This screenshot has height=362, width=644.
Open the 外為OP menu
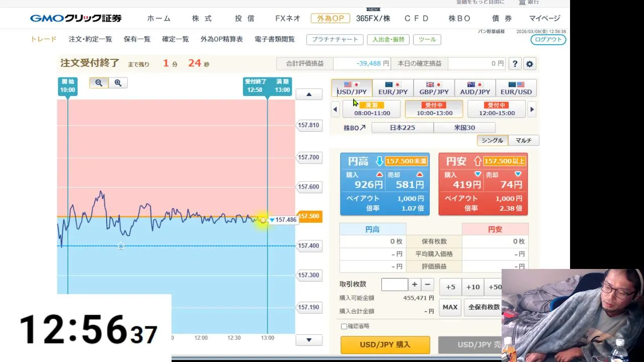(x=331, y=18)
